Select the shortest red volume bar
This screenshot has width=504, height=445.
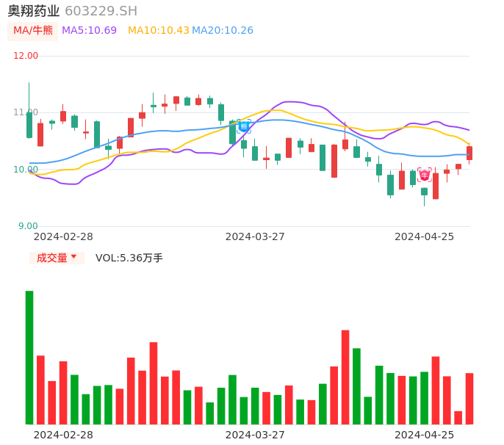click(x=458, y=417)
